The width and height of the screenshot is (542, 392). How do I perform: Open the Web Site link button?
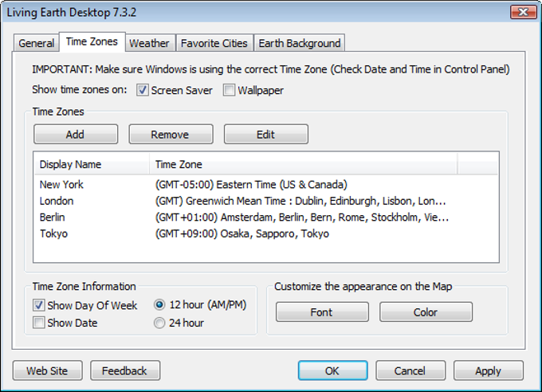[47, 370]
